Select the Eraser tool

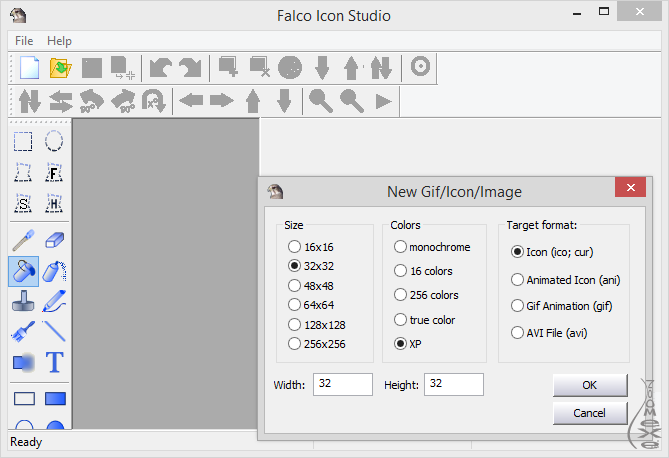54,240
